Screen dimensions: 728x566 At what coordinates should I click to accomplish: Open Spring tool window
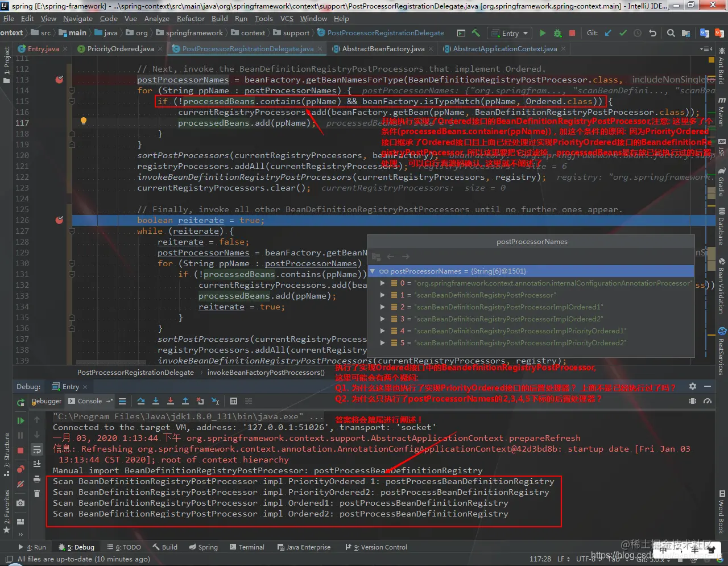point(203,547)
